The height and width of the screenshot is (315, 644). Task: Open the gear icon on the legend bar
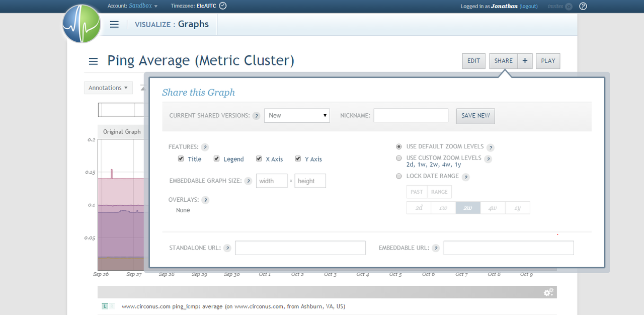click(548, 292)
